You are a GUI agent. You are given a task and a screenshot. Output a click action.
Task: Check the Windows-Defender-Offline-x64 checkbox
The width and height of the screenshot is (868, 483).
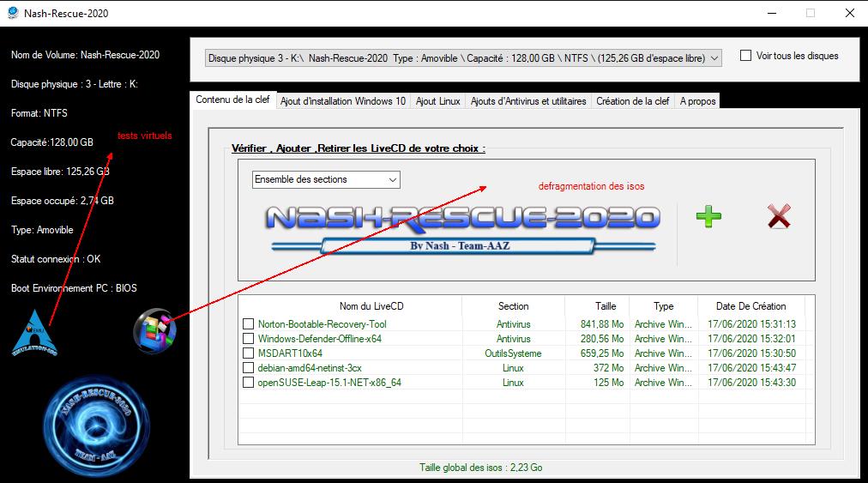tap(249, 338)
